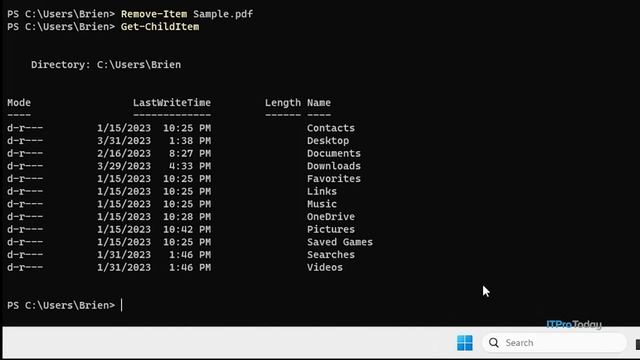This screenshot has width=640, height=360.
Task: Click the 3/31/2023 date in the Desktop row
Action: point(124,141)
